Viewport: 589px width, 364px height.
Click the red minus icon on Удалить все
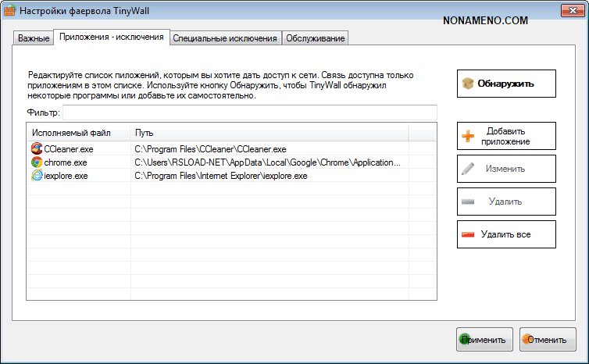tap(468, 234)
